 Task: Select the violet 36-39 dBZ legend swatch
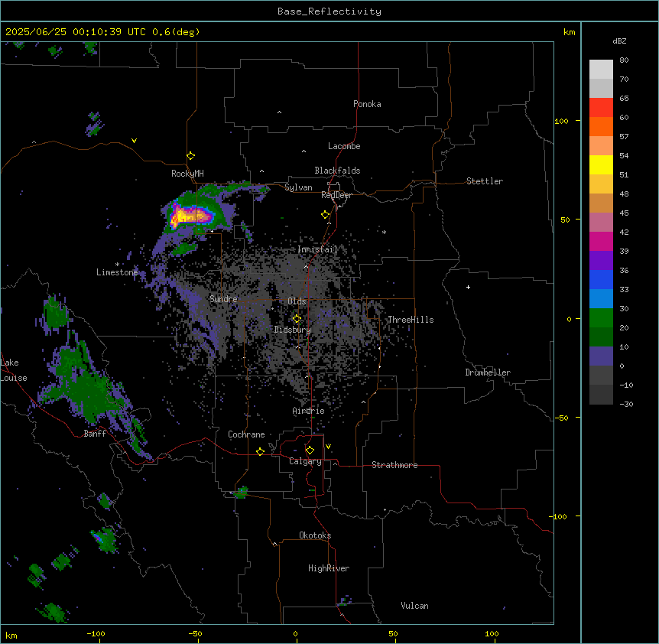point(601,261)
